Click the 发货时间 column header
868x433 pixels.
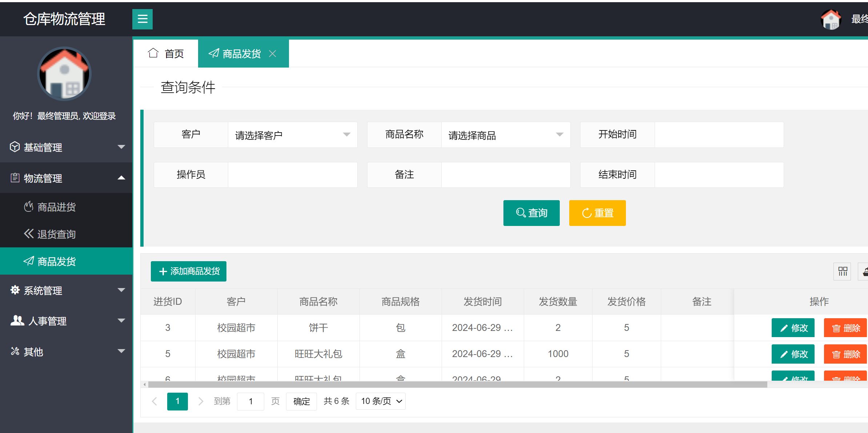point(483,302)
